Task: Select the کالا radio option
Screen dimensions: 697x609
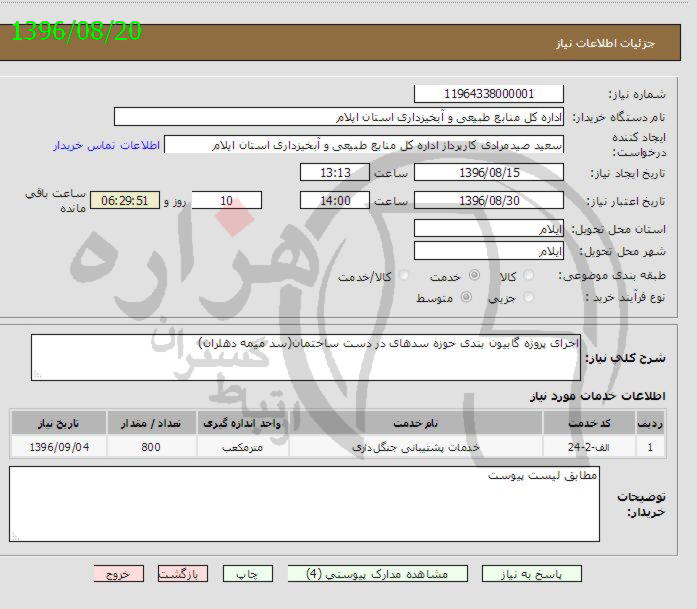Action: 528,276
